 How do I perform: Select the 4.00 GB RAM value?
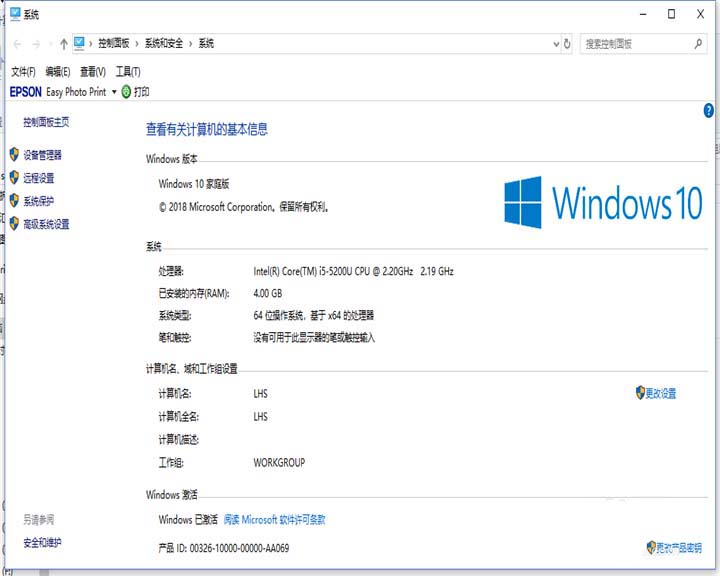pyautogui.click(x=268, y=293)
